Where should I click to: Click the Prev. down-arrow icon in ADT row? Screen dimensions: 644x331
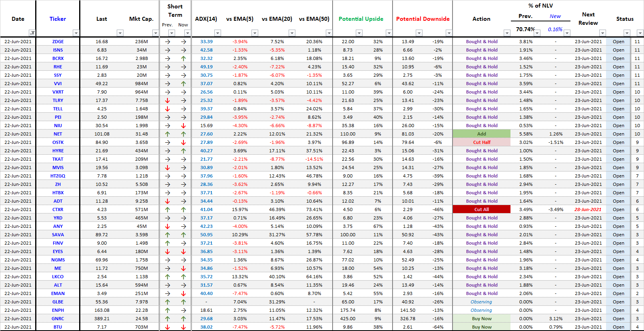pyautogui.click(x=167, y=201)
